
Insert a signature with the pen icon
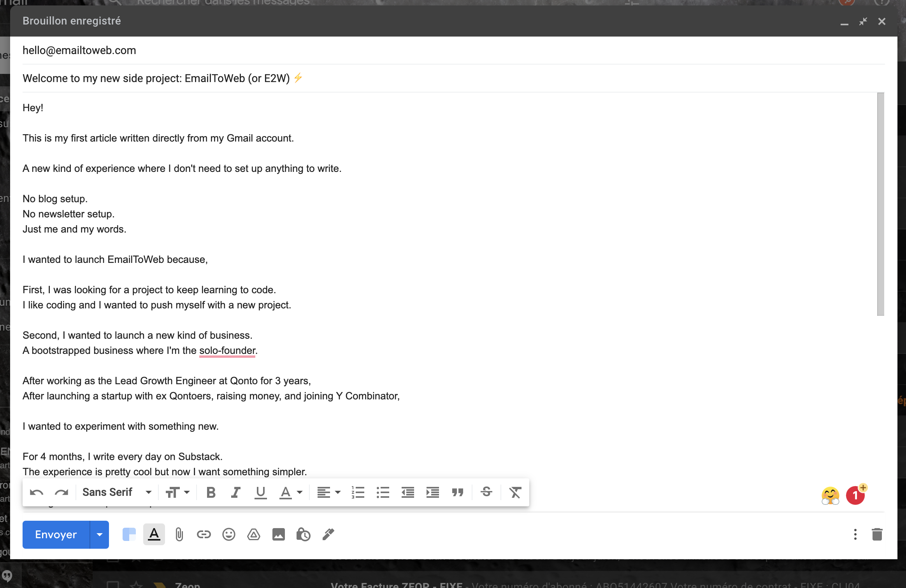point(328,535)
